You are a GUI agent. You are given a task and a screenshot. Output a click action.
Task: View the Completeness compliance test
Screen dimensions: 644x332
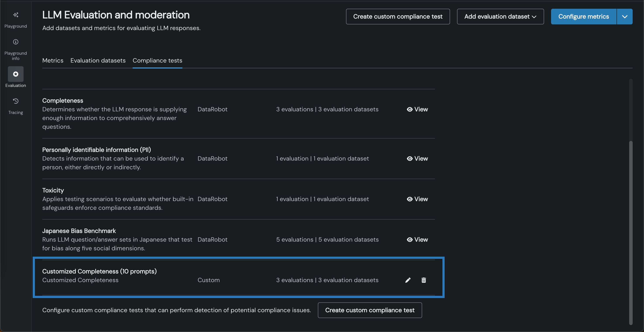click(417, 109)
